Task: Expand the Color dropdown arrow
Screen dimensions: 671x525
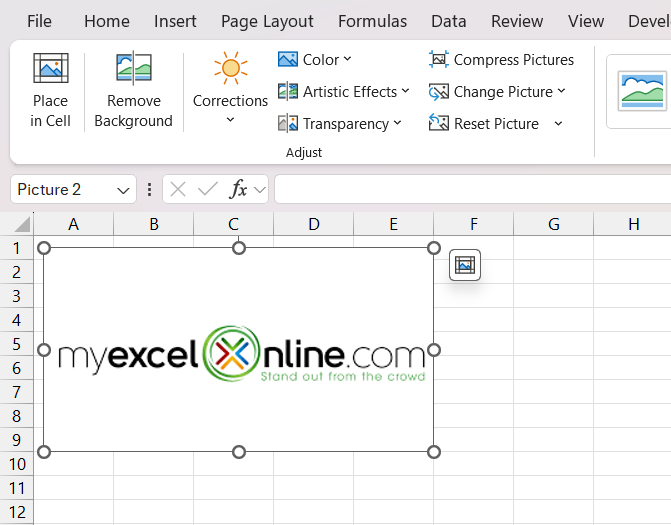Action: point(347,59)
